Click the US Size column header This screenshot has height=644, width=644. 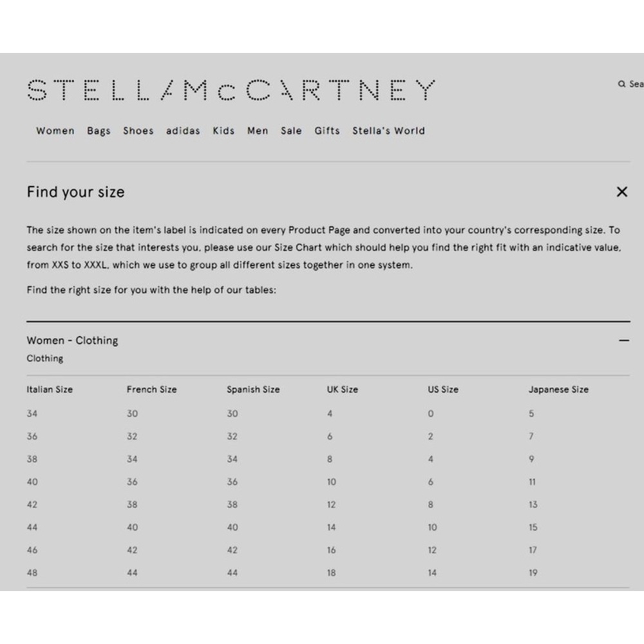[x=443, y=390]
